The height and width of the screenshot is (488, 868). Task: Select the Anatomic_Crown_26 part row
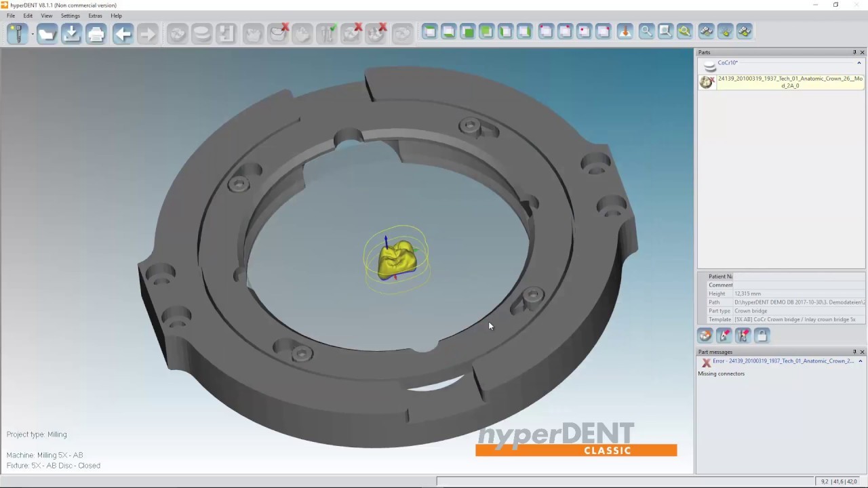click(790, 82)
